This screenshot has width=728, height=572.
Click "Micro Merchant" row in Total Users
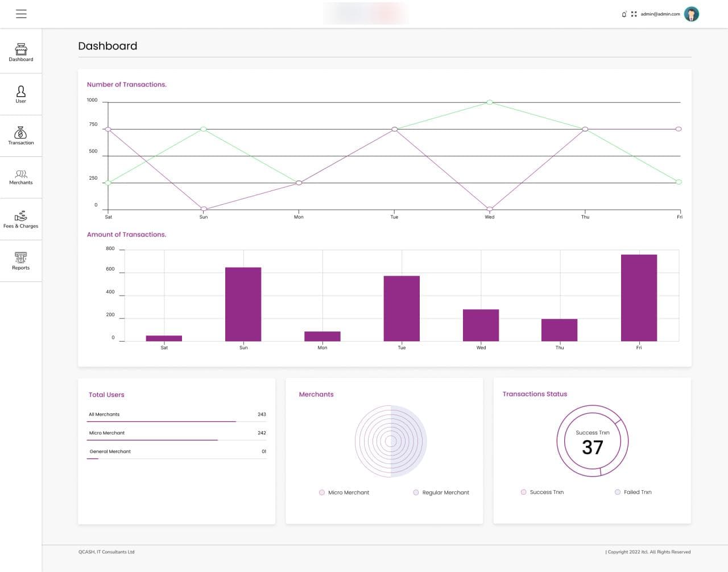pyautogui.click(x=177, y=433)
